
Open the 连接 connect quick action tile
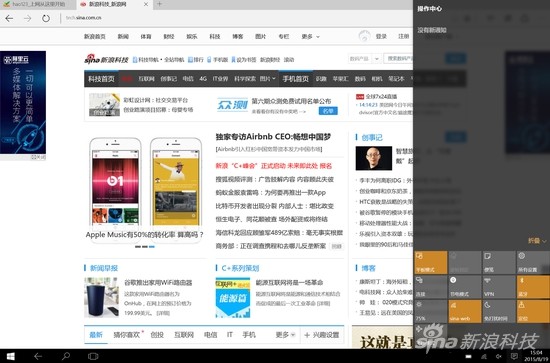(431, 287)
